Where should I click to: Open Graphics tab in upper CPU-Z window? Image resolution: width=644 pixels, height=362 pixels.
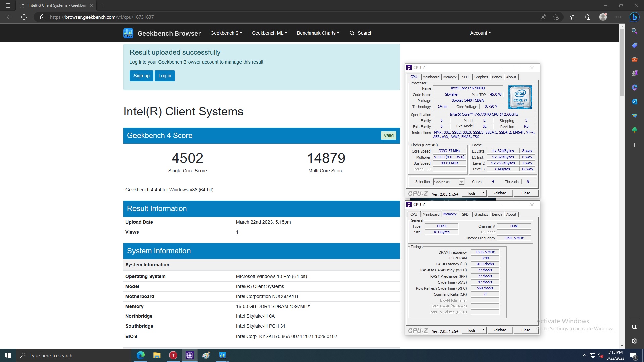pos(481,77)
